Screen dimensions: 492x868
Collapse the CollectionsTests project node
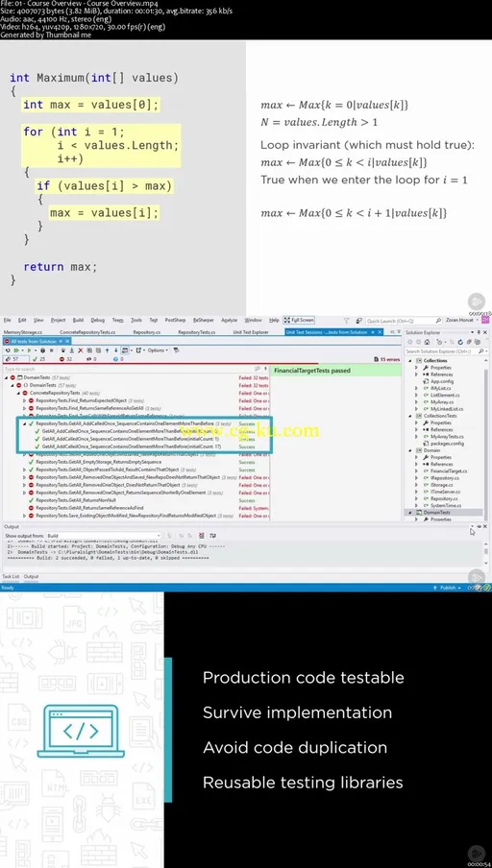point(410,416)
